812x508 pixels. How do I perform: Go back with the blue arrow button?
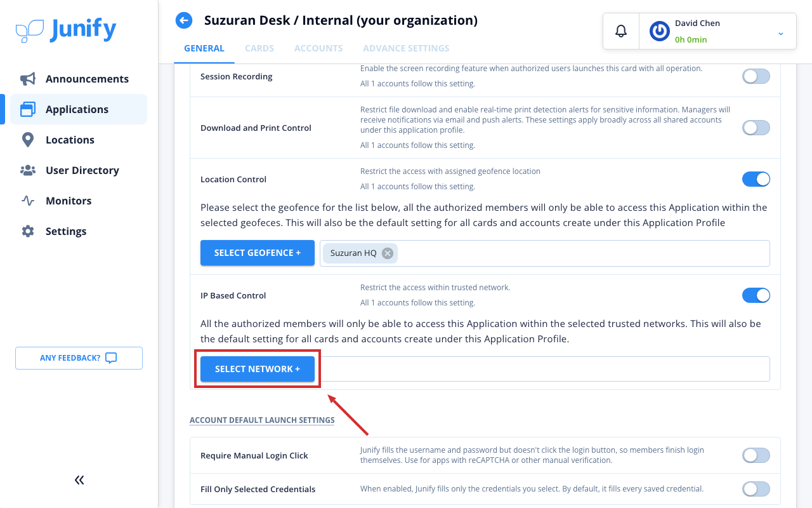coord(184,21)
